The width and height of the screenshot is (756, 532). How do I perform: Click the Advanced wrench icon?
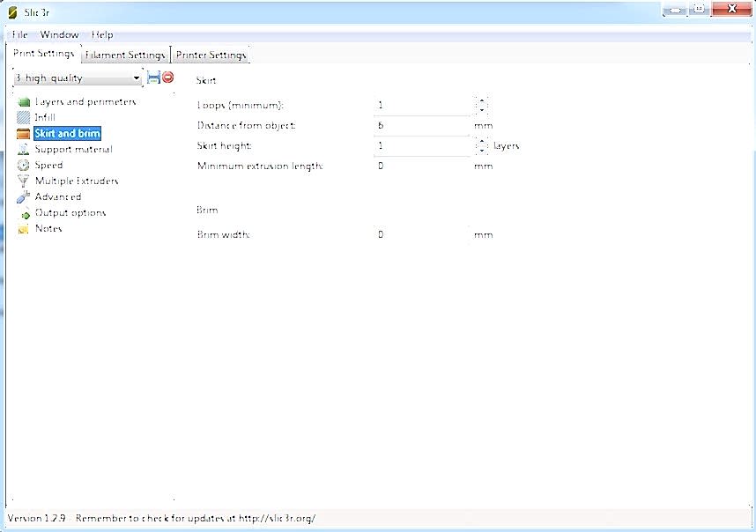pyautogui.click(x=24, y=197)
